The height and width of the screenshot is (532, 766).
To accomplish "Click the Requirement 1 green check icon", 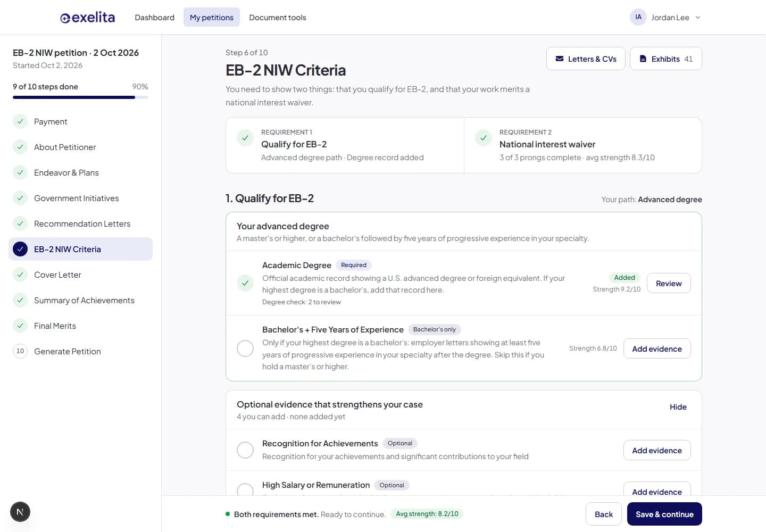I will [x=245, y=138].
